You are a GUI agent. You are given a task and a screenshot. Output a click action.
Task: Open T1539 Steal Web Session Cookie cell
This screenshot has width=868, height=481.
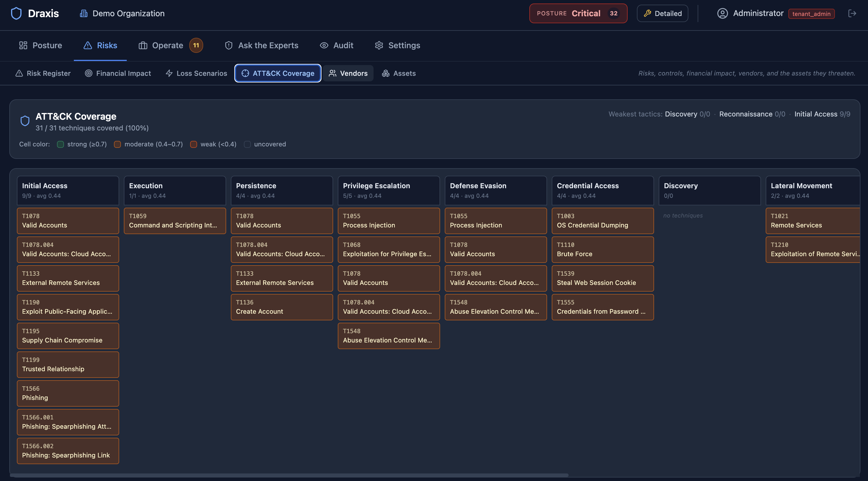[603, 278]
